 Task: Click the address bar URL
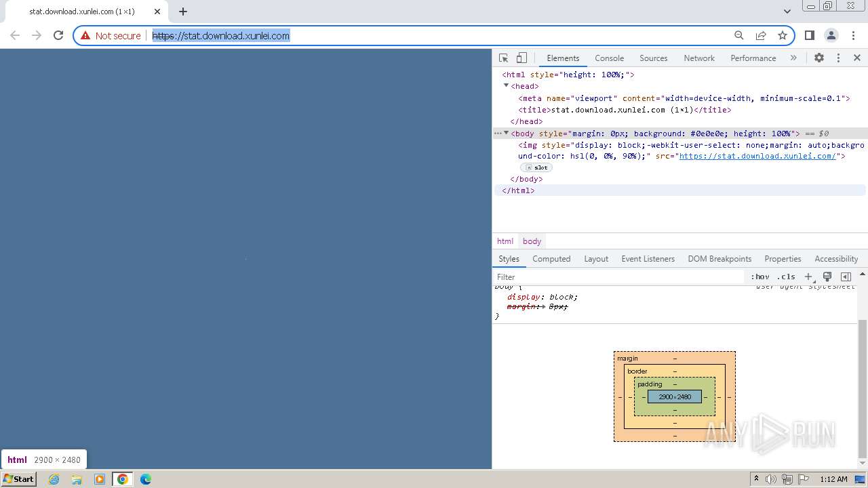click(x=221, y=36)
